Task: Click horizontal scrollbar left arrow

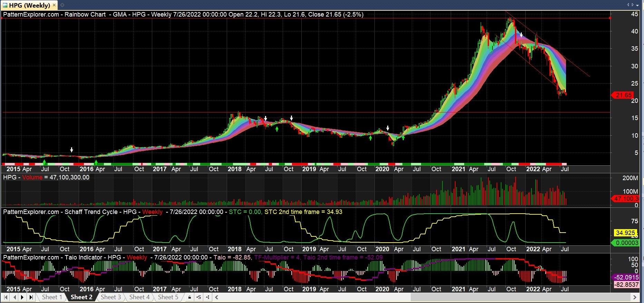Action: (217, 297)
